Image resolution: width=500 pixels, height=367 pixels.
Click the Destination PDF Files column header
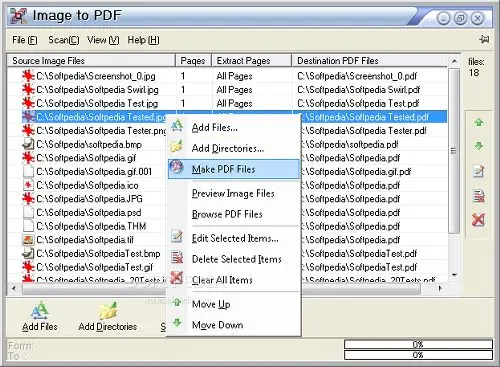point(370,61)
